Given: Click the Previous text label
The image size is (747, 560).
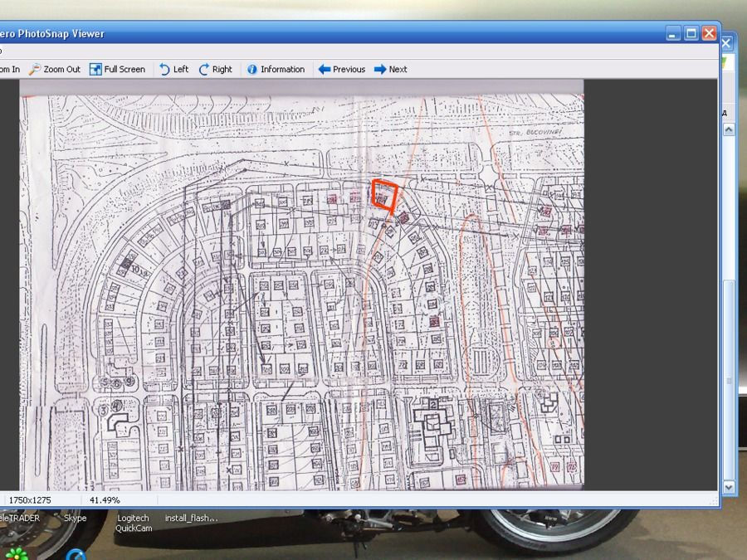Looking at the screenshot, I should pyautogui.click(x=349, y=70).
